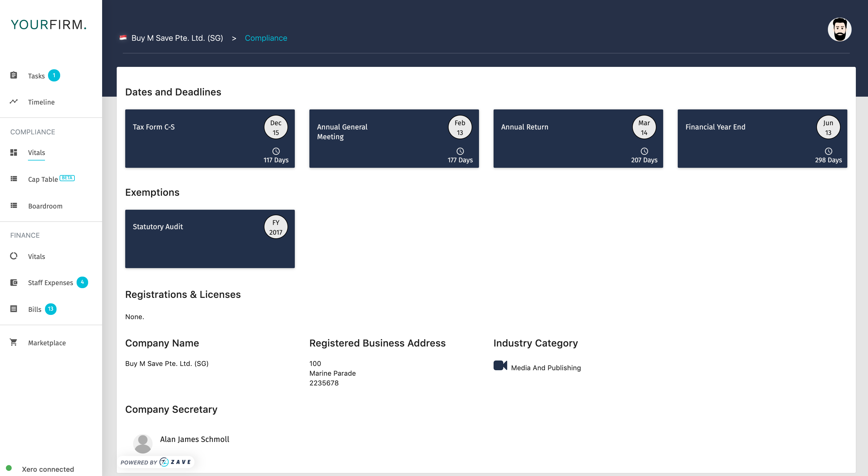The width and height of the screenshot is (868, 476).
Task: Open the Marketplace page
Action: coord(47,343)
